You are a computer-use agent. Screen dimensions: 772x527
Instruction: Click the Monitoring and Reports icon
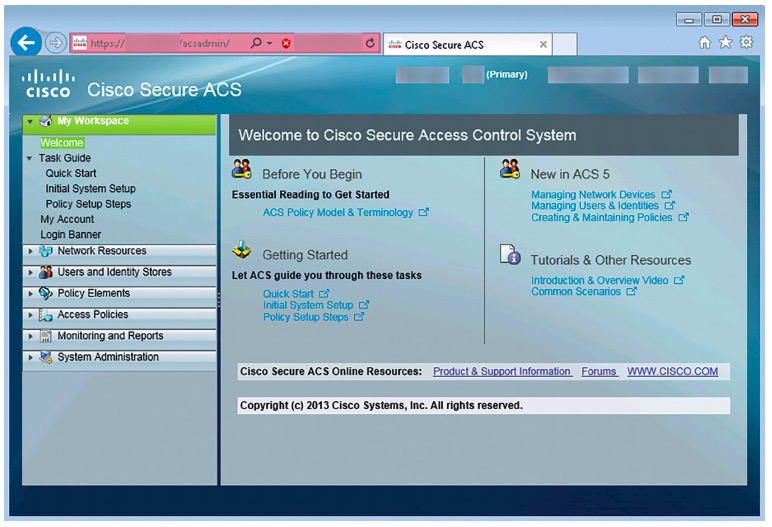pos(45,336)
